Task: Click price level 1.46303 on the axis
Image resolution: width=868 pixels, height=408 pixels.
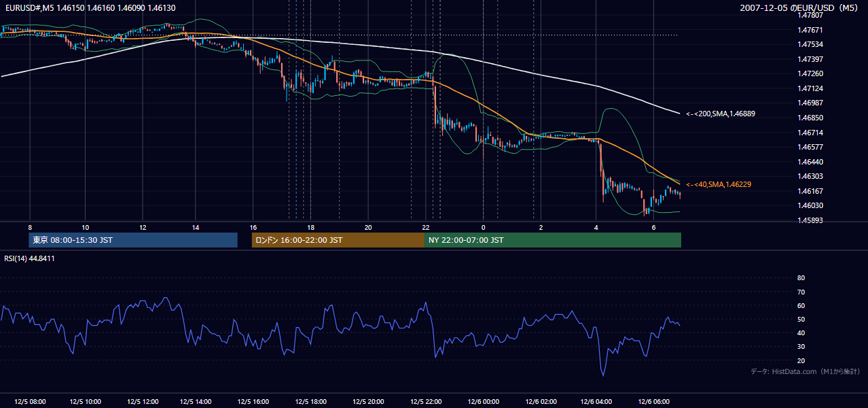Action: point(810,176)
